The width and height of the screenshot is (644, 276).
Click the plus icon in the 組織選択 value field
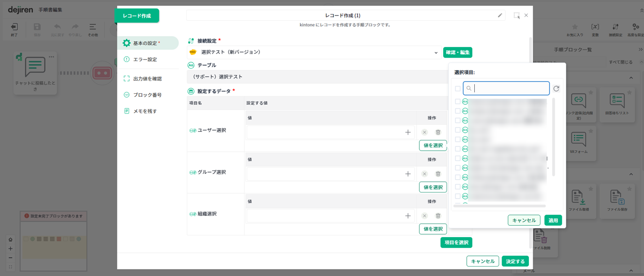(x=408, y=216)
